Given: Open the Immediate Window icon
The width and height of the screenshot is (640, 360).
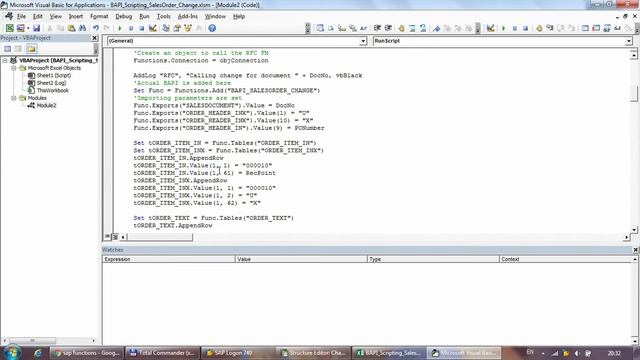Looking at the screenshot, I should (x=596, y=28).
